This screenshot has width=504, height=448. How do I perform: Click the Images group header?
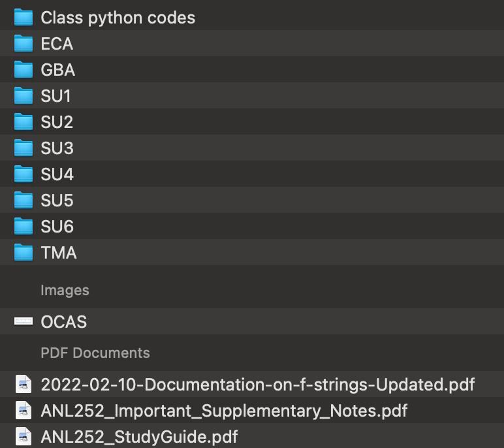pyautogui.click(x=65, y=290)
